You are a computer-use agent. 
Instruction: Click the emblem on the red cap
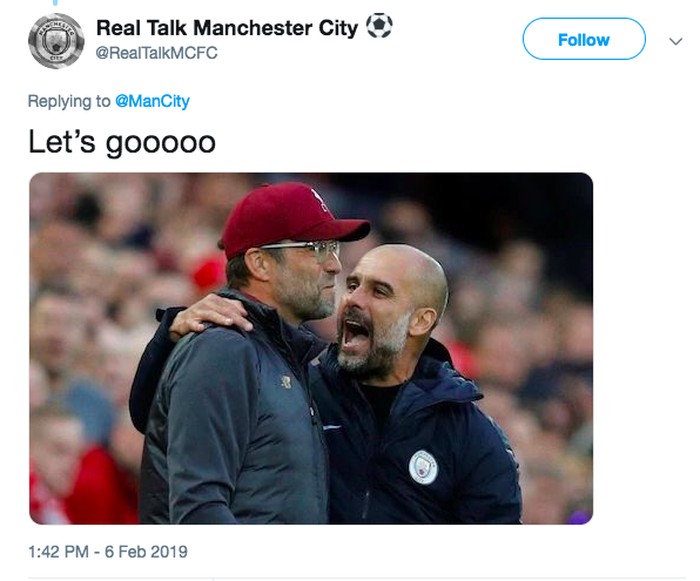coord(318,197)
